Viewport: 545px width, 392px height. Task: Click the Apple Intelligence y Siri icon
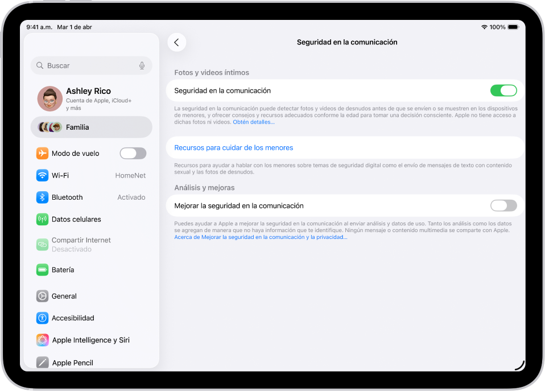(42, 340)
